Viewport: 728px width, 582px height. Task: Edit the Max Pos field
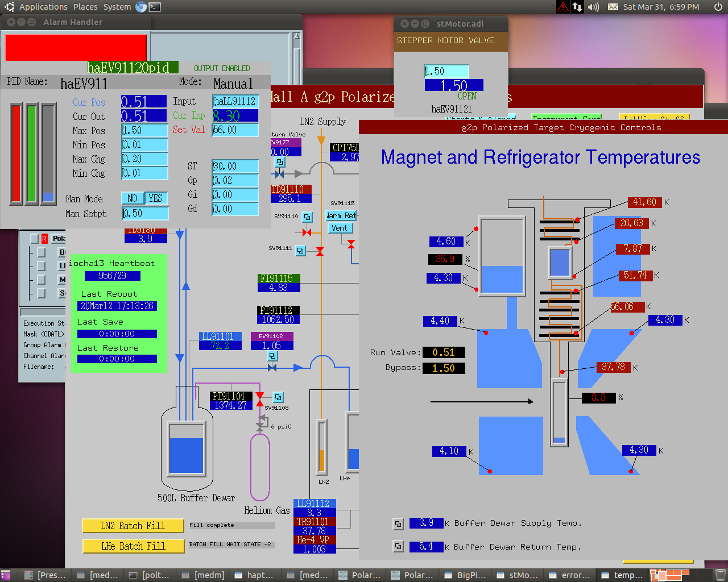click(144, 130)
